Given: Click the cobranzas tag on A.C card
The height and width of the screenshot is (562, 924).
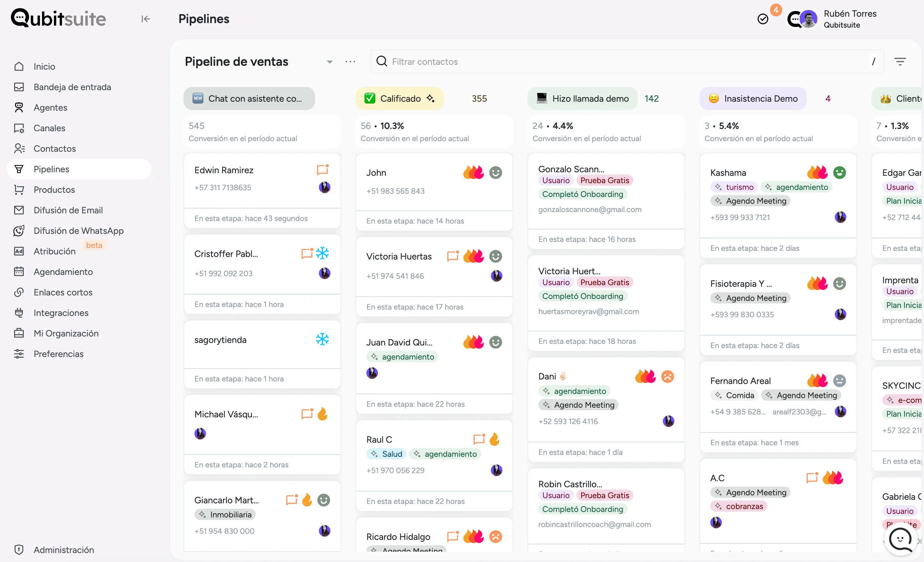Looking at the screenshot, I should coord(739,506).
